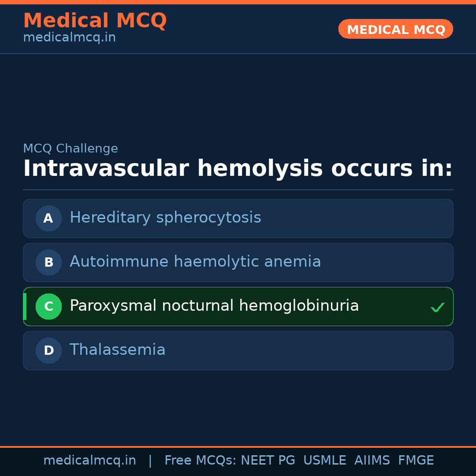Click USMLE in the footer

click(x=324, y=461)
